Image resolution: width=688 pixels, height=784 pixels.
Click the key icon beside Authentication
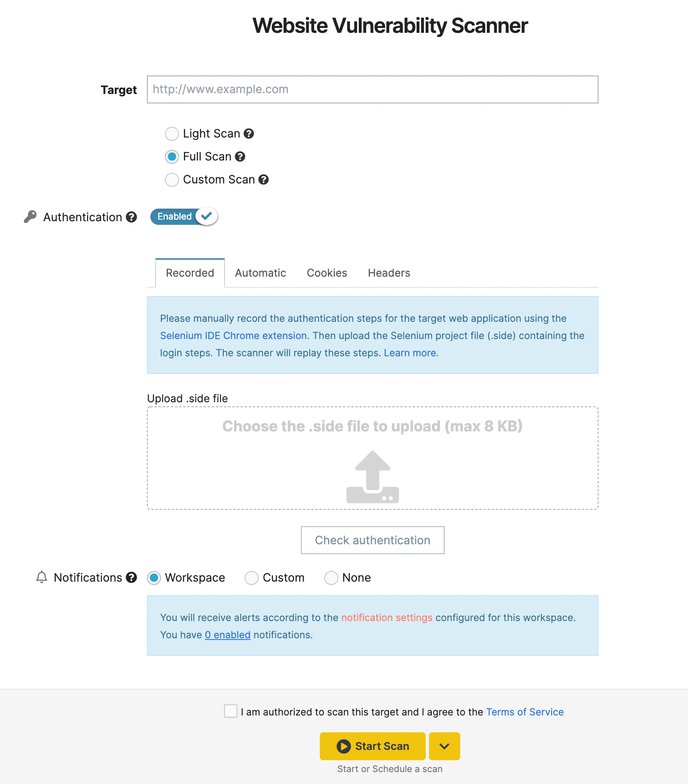(29, 216)
